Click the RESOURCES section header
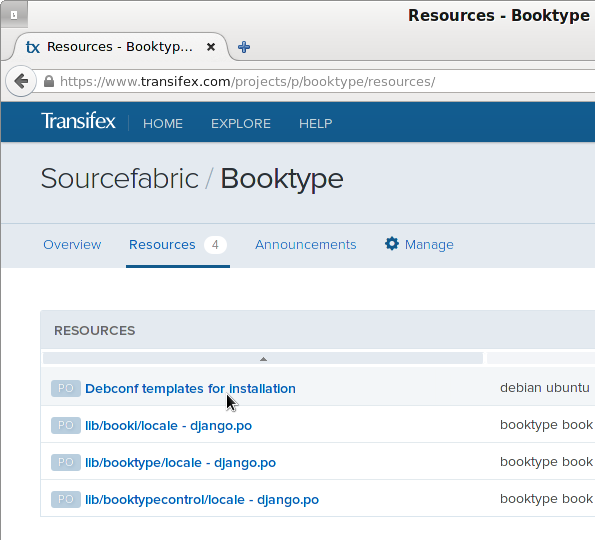The width and height of the screenshot is (595, 540). point(94,331)
